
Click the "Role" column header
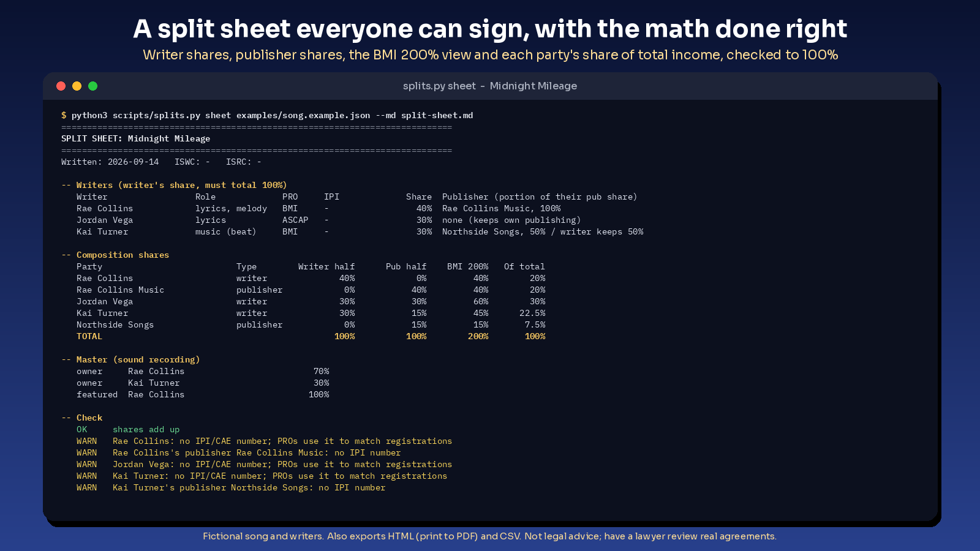(205, 197)
